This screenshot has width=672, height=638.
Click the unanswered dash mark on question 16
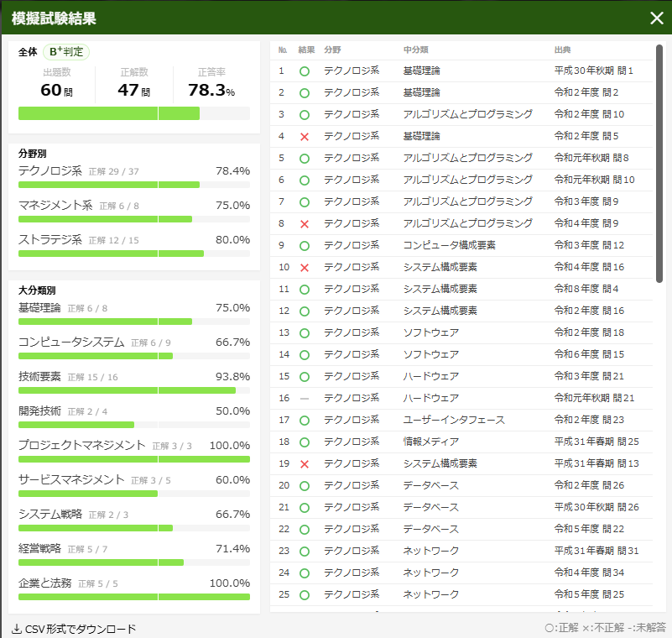[305, 398]
